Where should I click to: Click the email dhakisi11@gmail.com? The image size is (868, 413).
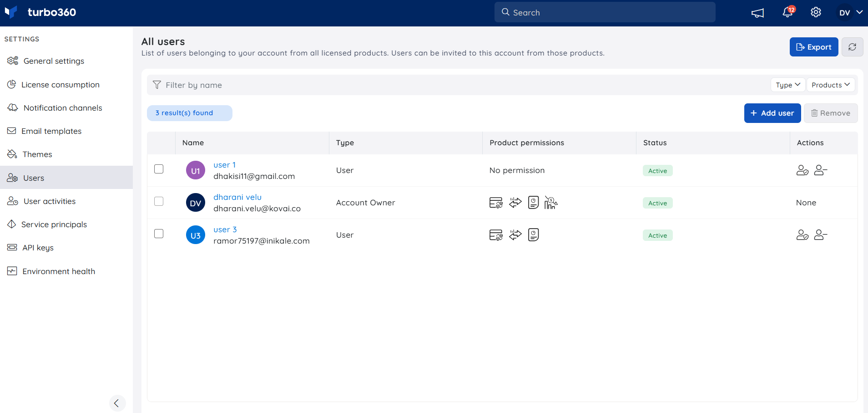click(254, 176)
